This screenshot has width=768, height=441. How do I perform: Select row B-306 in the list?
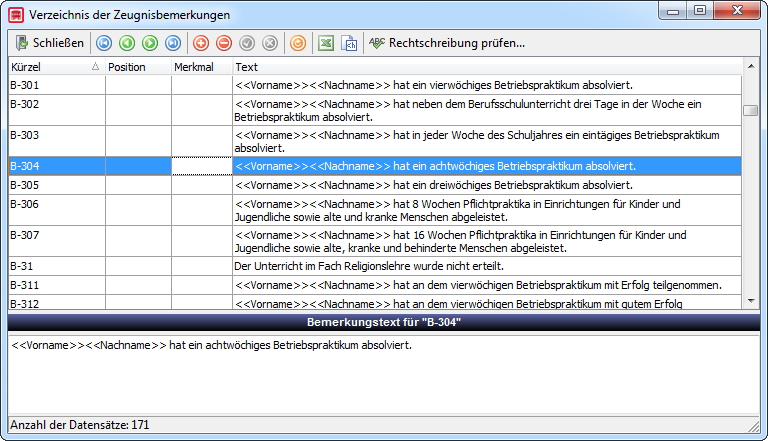tap(375, 210)
